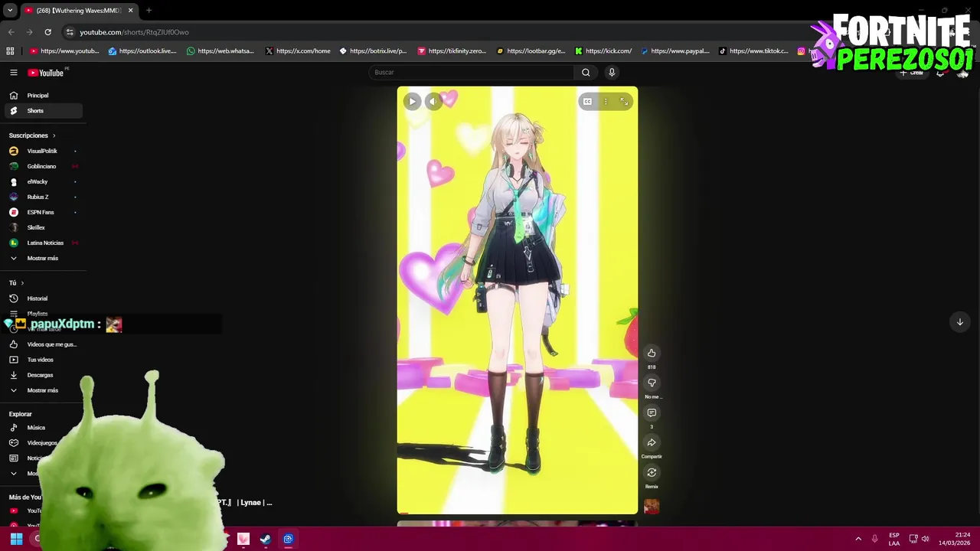Select the Wuthering Waves MMD browser tab
Viewport: 980px width, 551px height.
[80, 11]
